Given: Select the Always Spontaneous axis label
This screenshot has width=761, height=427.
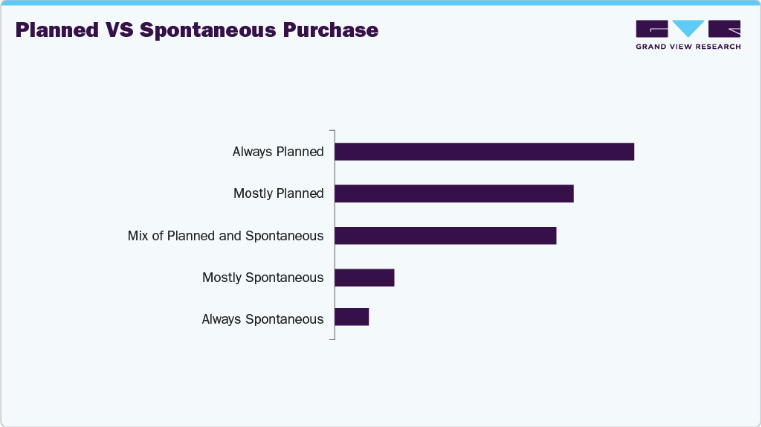Looking at the screenshot, I should [263, 319].
